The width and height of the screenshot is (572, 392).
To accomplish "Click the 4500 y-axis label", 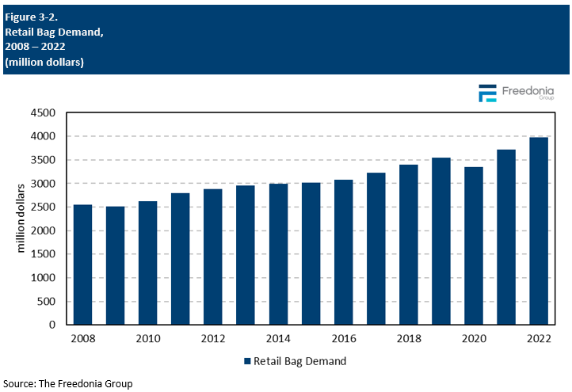I will click(43, 112).
